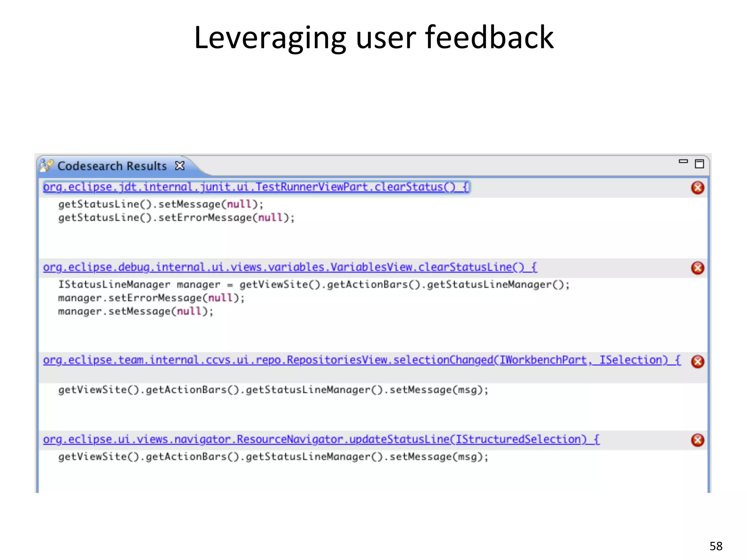Close the Codesearch Results tab
This screenshot has height=560, width=747.
point(179,166)
